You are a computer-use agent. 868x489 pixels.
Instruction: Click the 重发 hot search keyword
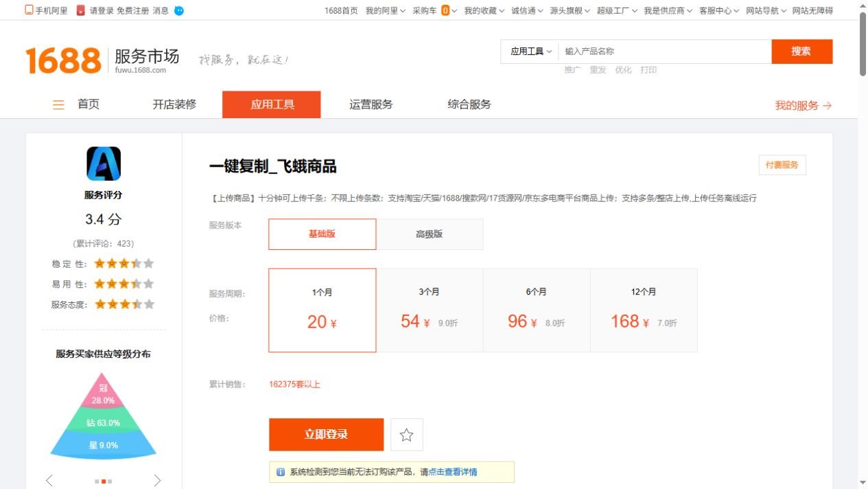pyautogui.click(x=598, y=70)
